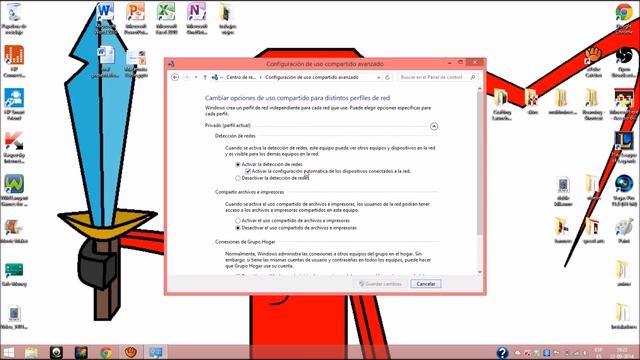Toggle automatic configuration of network devices checkbox
The width and height of the screenshot is (640, 360).
coord(248,171)
